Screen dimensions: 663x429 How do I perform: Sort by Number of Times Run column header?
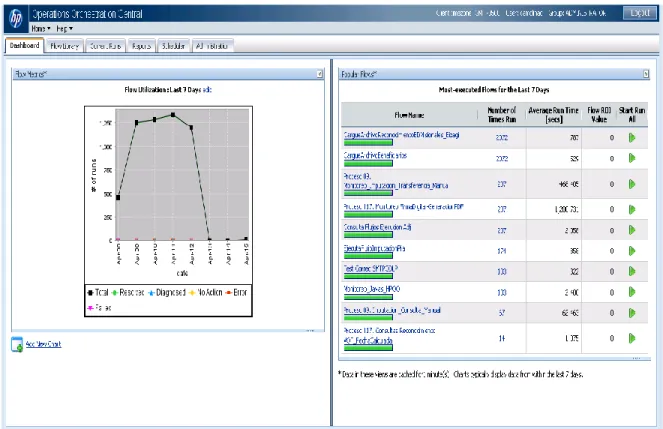[501, 115]
